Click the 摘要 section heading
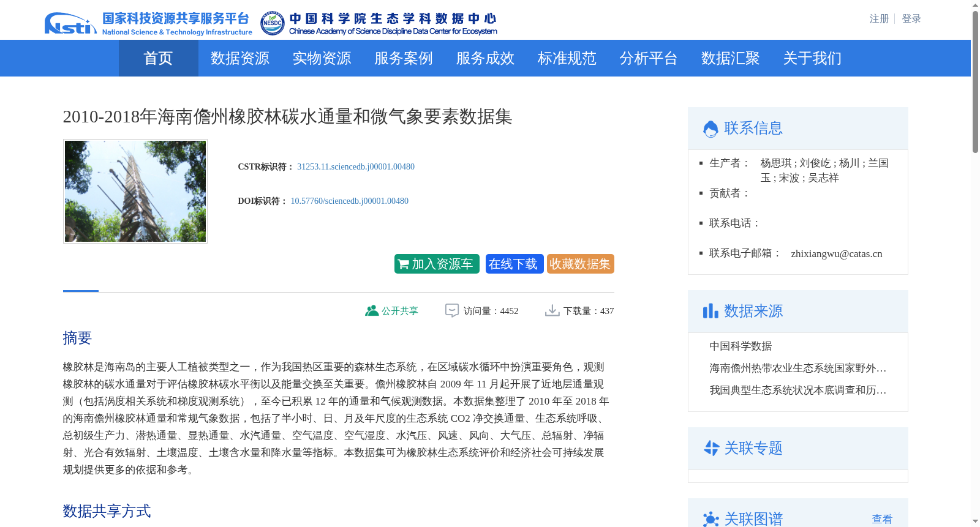This screenshot has width=980, height=527. click(x=77, y=338)
